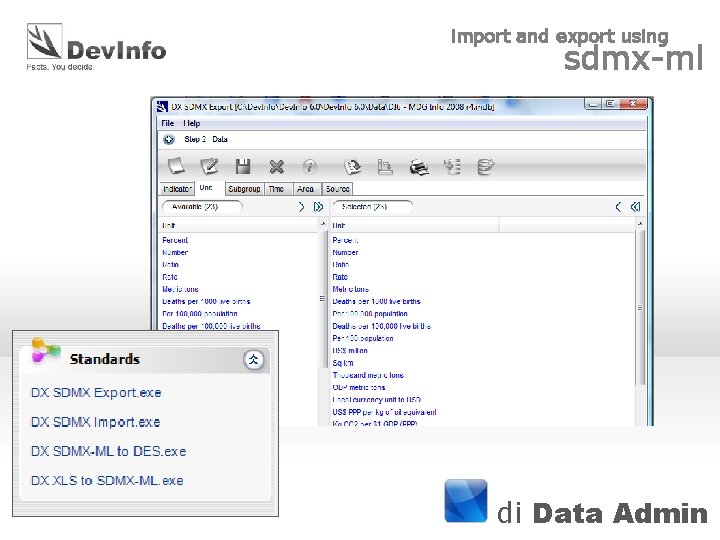Remove selected unit with single left arrow

coord(618,207)
